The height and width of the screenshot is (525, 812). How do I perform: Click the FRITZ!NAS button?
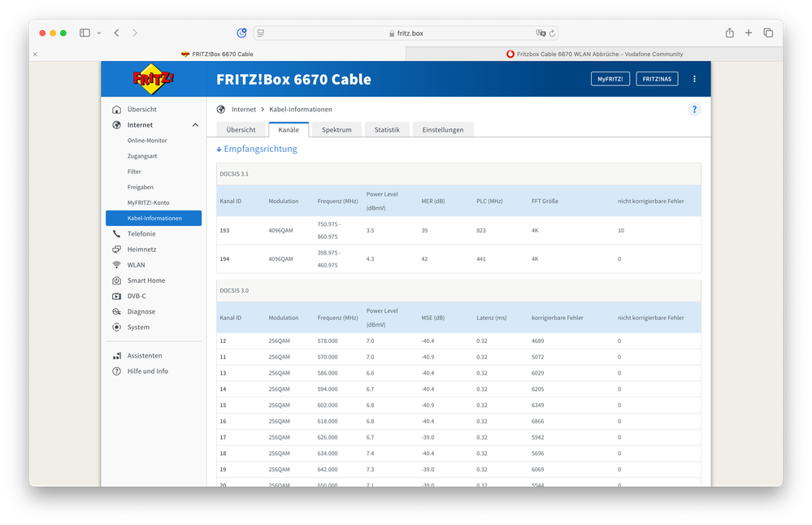point(658,79)
